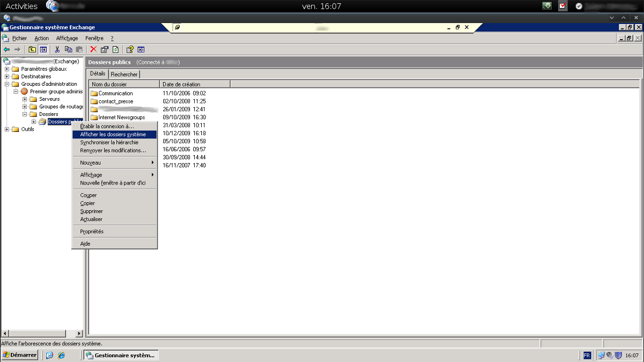Choose 'Nouvelle fenêtre à partir d'ici'
Viewport: 644px width, 362px height.
click(x=114, y=183)
